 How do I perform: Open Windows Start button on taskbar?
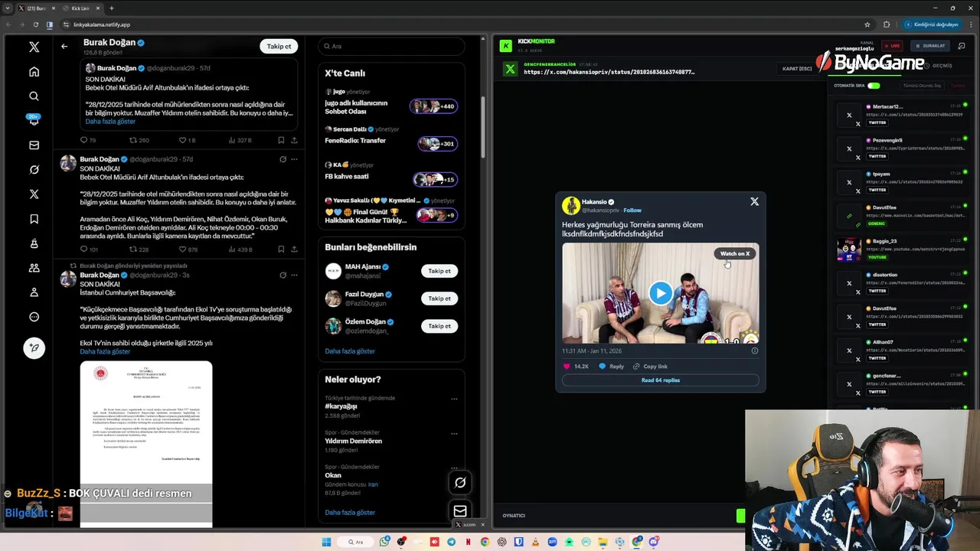326,542
